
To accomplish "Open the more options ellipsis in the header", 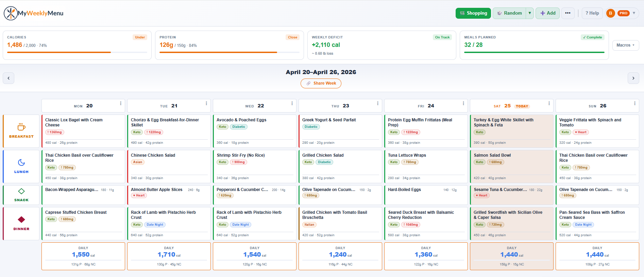I will coord(568,13).
